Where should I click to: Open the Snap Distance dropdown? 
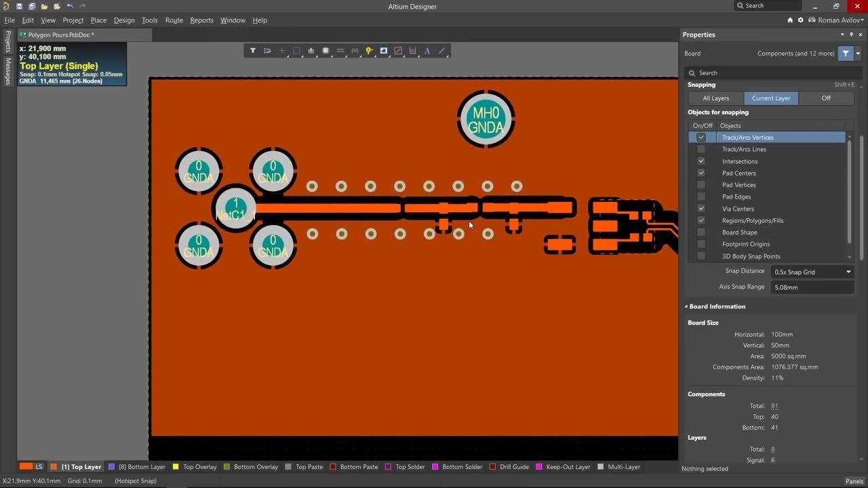[x=812, y=272]
